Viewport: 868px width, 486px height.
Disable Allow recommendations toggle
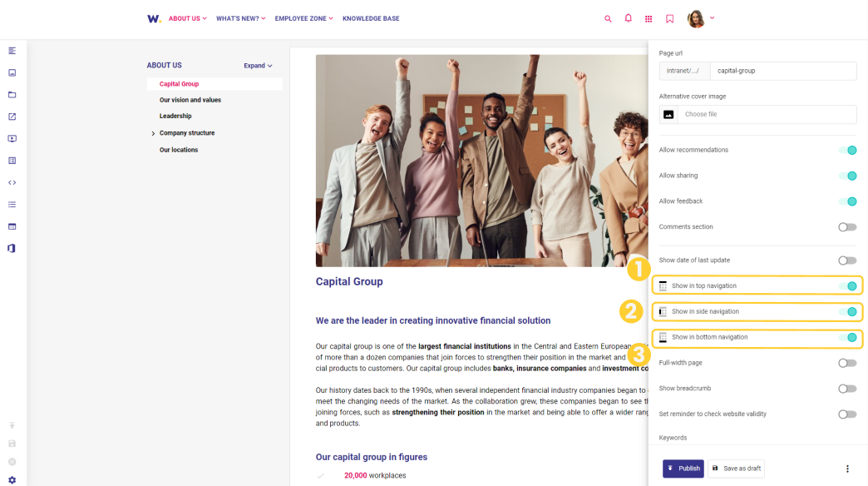pos(847,150)
